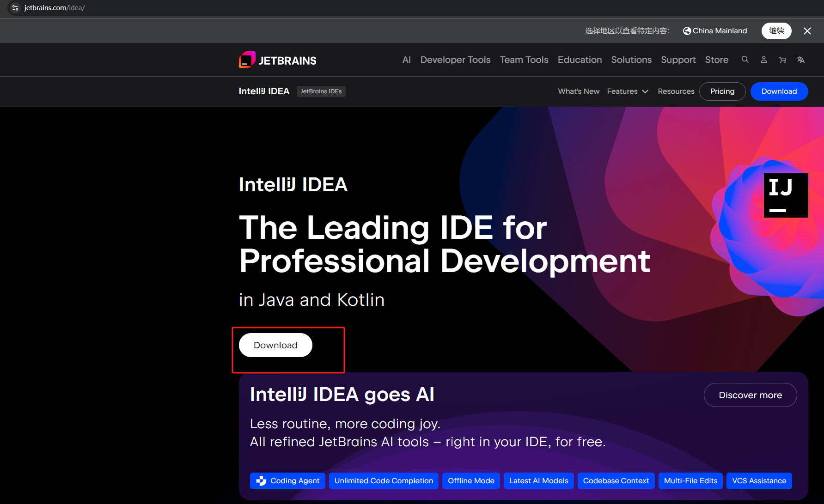824x504 pixels.
Task: Close the region selection banner
Action: (x=807, y=31)
